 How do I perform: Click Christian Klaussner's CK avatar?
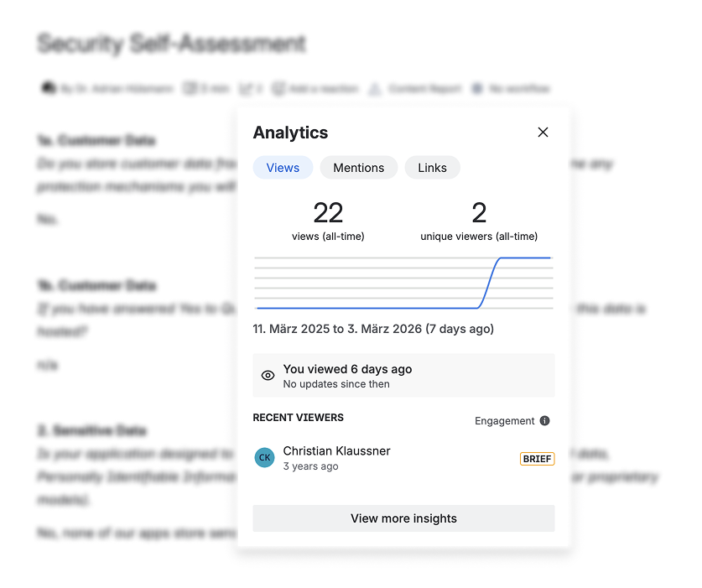264,458
